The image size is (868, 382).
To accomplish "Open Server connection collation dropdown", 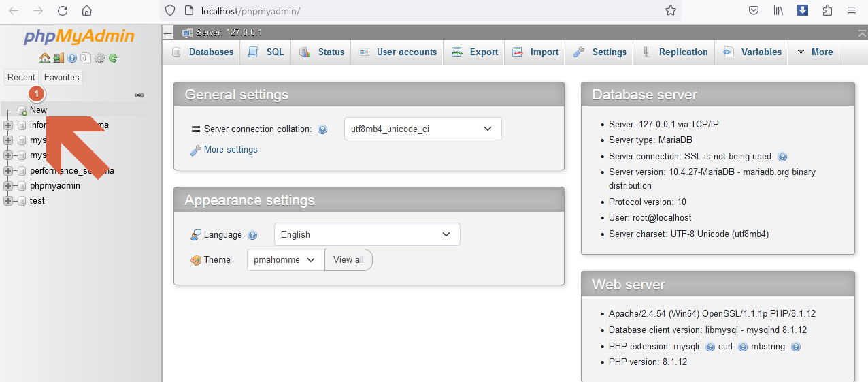I will click(423, 129).
